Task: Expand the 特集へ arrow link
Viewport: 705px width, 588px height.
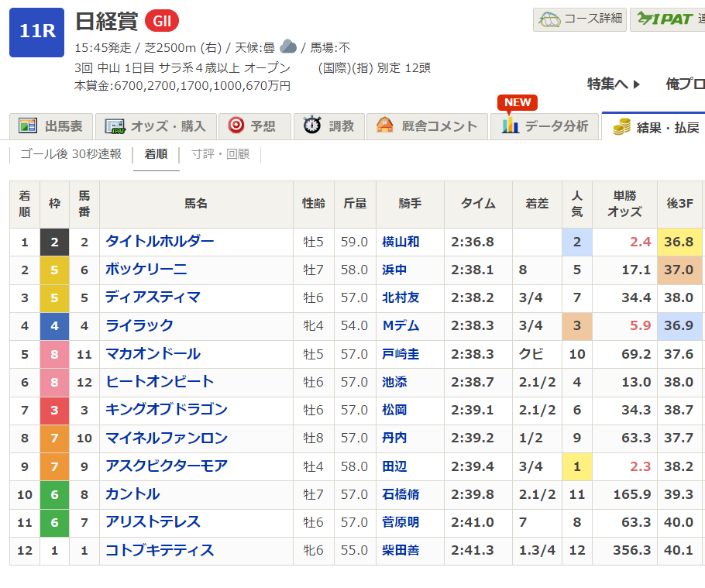Action: coord(614,84)
